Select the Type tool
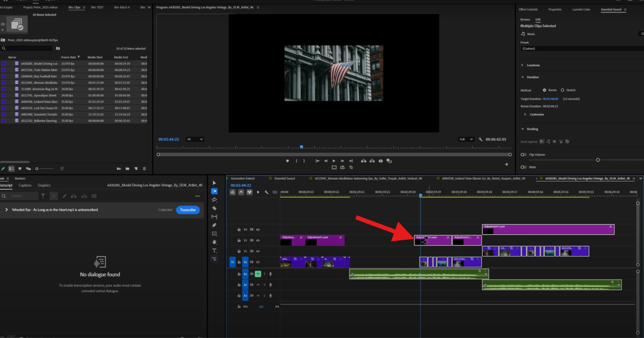644x338 pixels. click(x=214, y=250)
